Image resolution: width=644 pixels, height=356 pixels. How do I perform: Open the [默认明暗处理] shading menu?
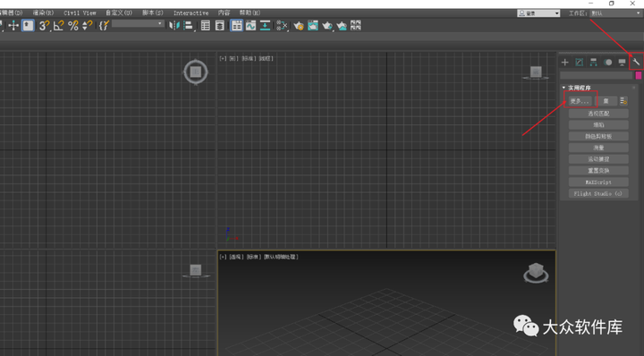[281, 257]
